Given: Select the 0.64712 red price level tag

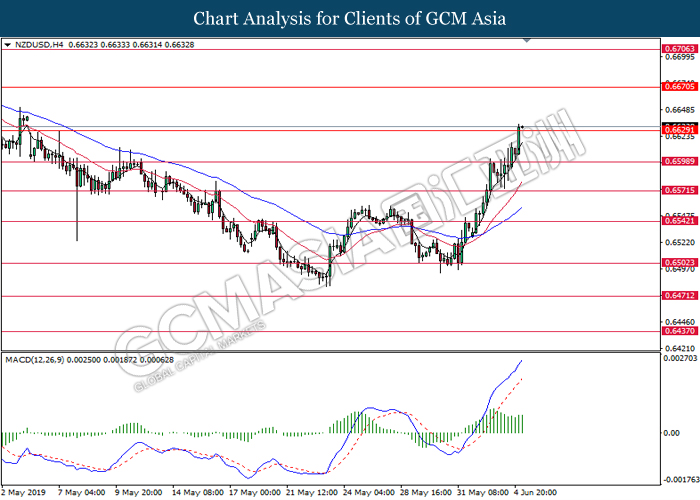Looking at the screenshot, I should (x=677, y=297).
